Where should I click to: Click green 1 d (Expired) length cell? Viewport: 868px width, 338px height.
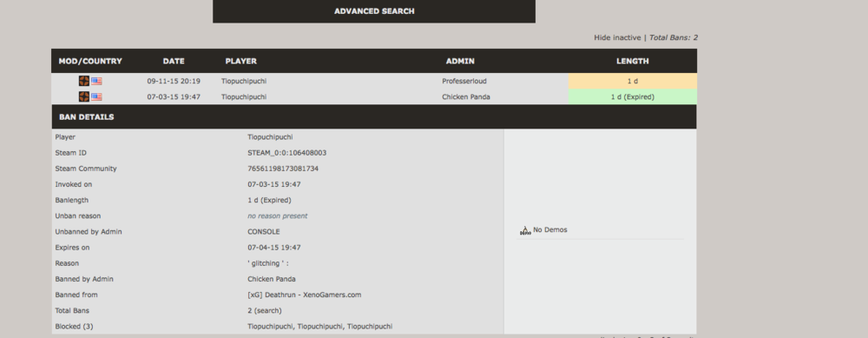pos(633,97)
